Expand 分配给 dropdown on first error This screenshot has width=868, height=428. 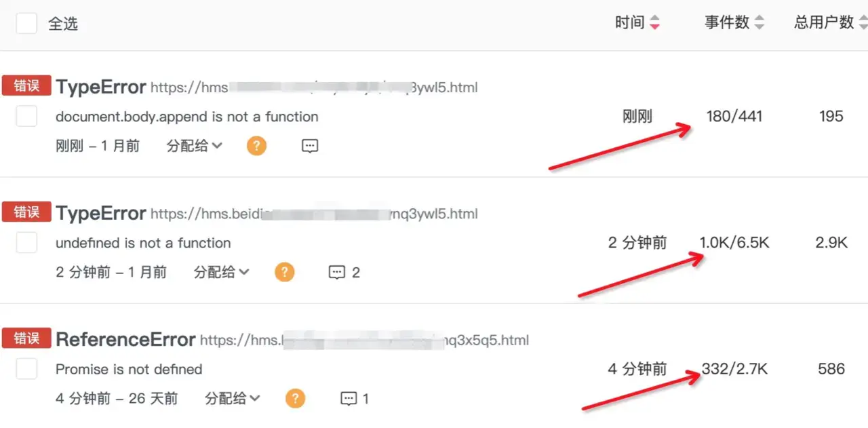pos(195,146)
